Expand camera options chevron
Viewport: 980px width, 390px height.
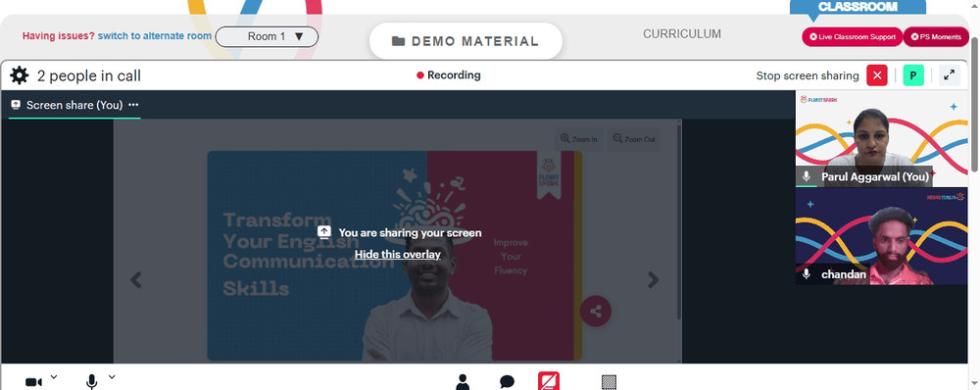pos(54,377)
